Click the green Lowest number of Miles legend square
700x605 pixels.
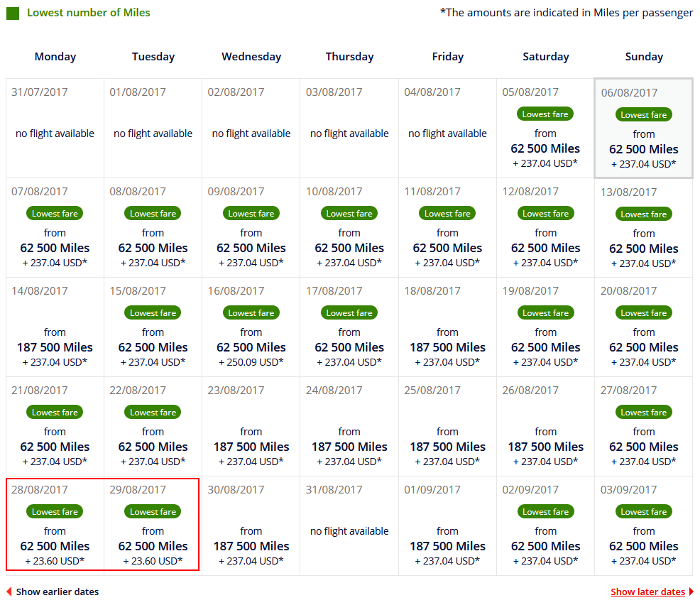[13, 13]
